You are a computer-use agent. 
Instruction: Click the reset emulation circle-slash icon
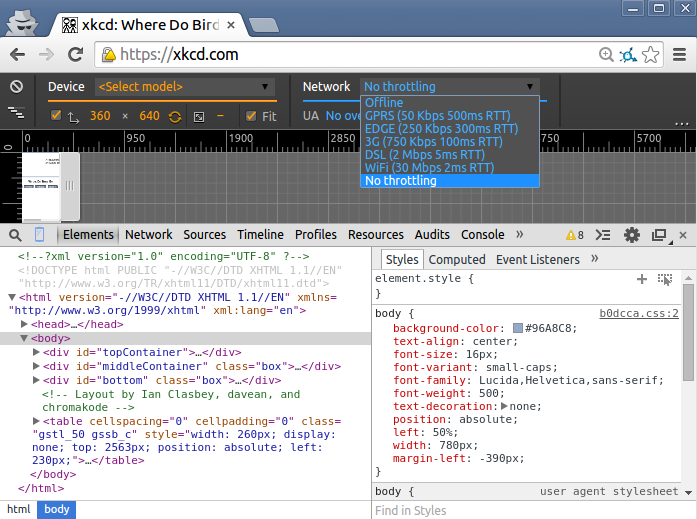pyautogui.click(x=16, y=87)
